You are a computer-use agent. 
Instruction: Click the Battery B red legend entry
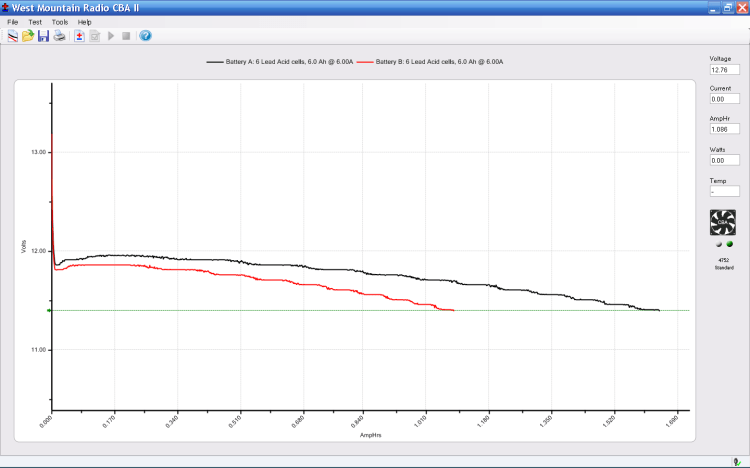click(x=432, y=62)
